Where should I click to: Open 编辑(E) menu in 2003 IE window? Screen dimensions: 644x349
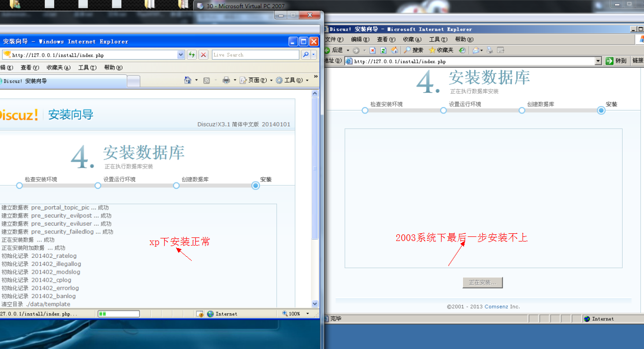tap(360, 39)
